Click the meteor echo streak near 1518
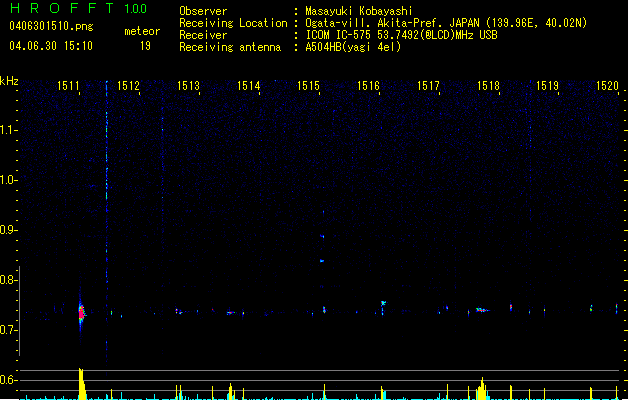The width and height of the screenshot is (629, 400). click(482, 310)
